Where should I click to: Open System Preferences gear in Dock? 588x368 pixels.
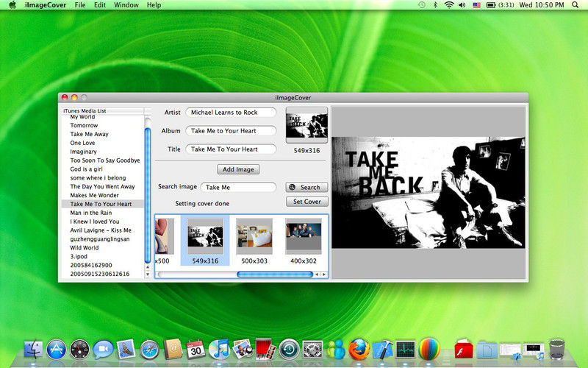point(312,349)
